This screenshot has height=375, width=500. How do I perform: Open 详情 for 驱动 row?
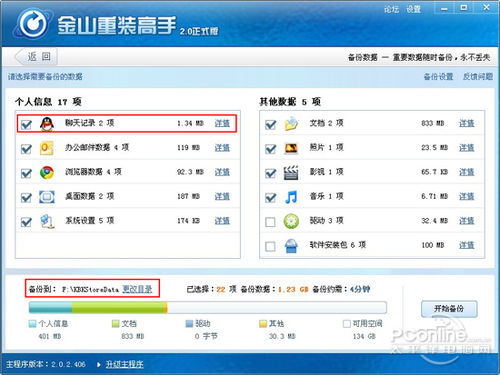(466, 221)
